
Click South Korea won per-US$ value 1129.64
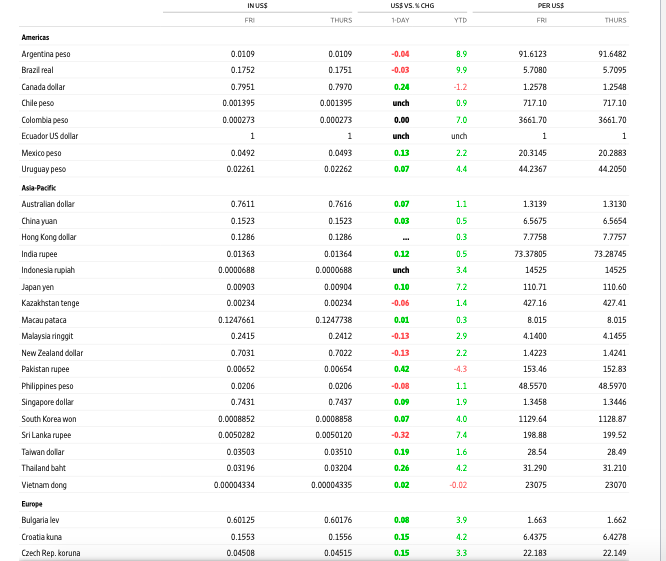click(x=533, y=419)
